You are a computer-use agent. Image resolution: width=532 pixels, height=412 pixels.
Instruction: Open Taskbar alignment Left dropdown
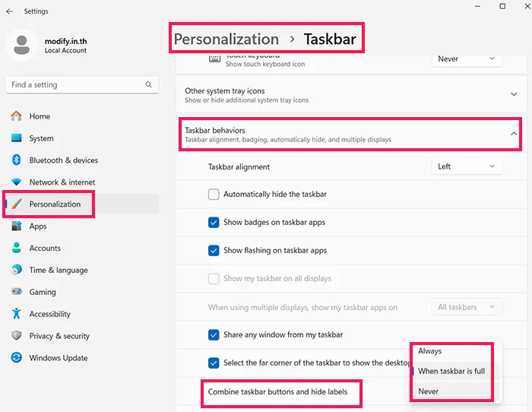pyautogui.click(x=467, y=166)
